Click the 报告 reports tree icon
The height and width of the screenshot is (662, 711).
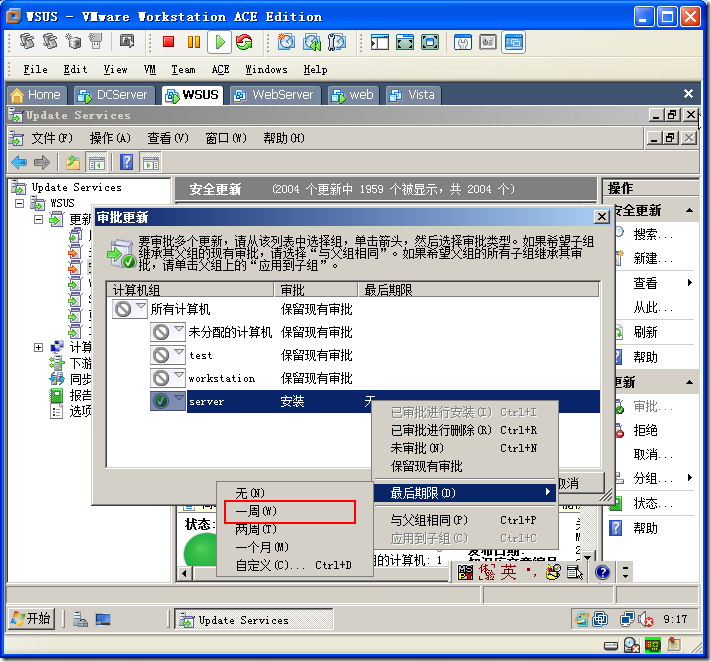point(56,395)
